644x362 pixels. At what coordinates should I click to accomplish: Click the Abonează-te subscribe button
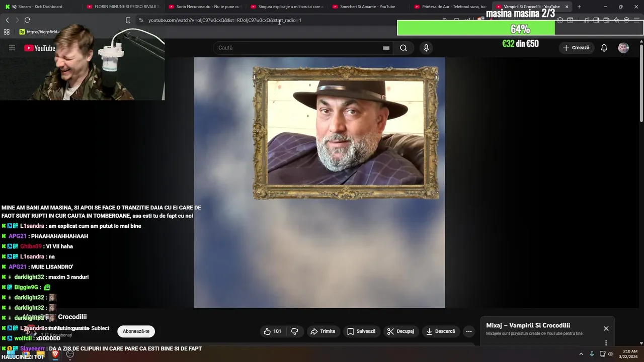[x=136, y=331]
